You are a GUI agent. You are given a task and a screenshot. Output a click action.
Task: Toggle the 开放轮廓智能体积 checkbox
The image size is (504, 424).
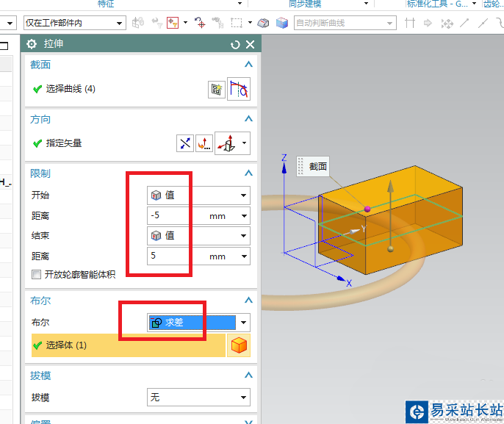point(36,275)
